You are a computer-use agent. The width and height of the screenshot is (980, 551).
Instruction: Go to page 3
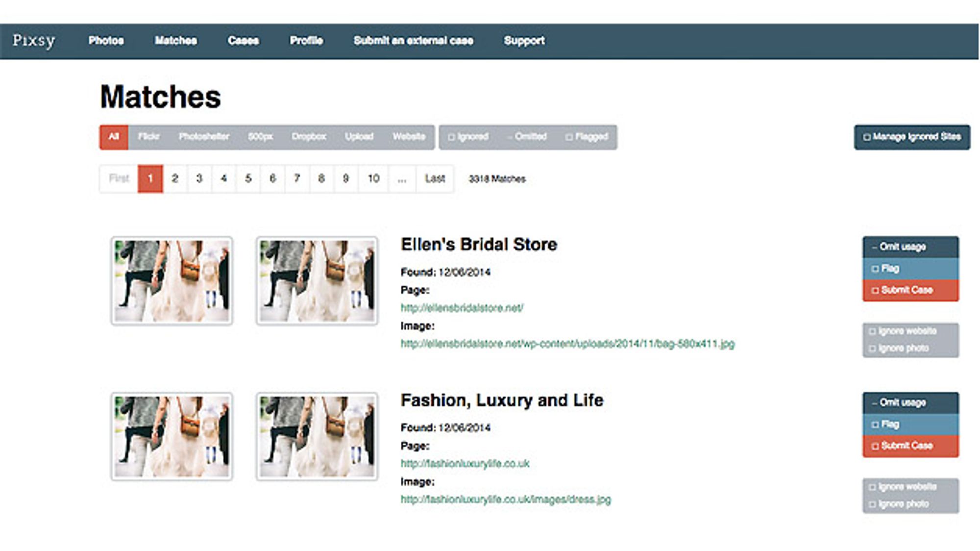[x=199, y=178]
